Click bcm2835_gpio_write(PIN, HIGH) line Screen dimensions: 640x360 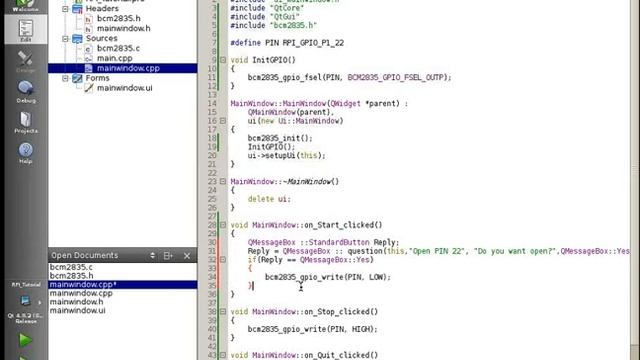click(312, 329)
